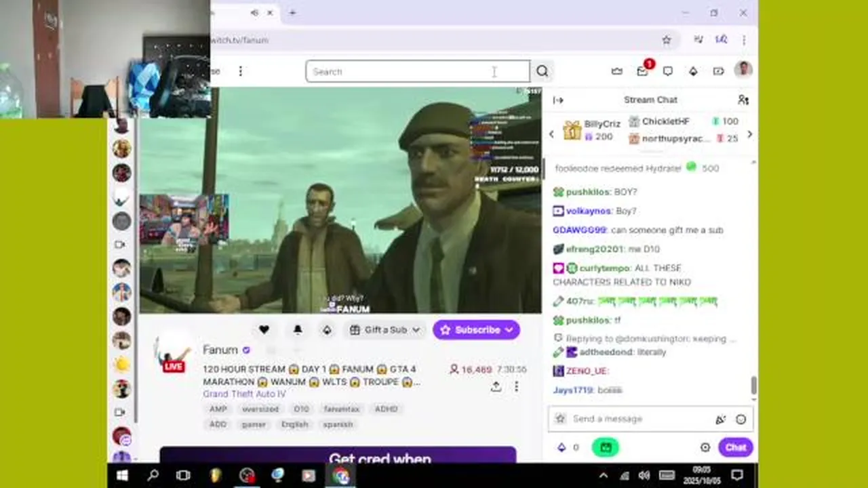Open chat settings gear icon

705,447
